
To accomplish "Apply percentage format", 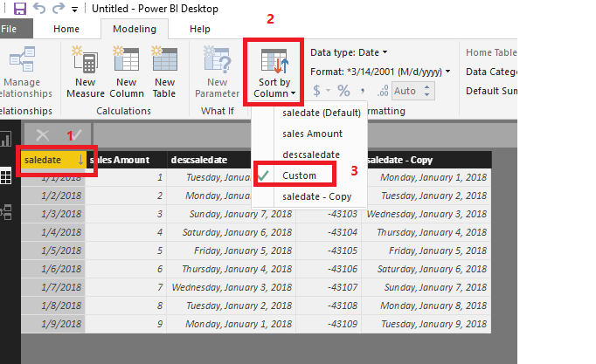I will (343, 91).
